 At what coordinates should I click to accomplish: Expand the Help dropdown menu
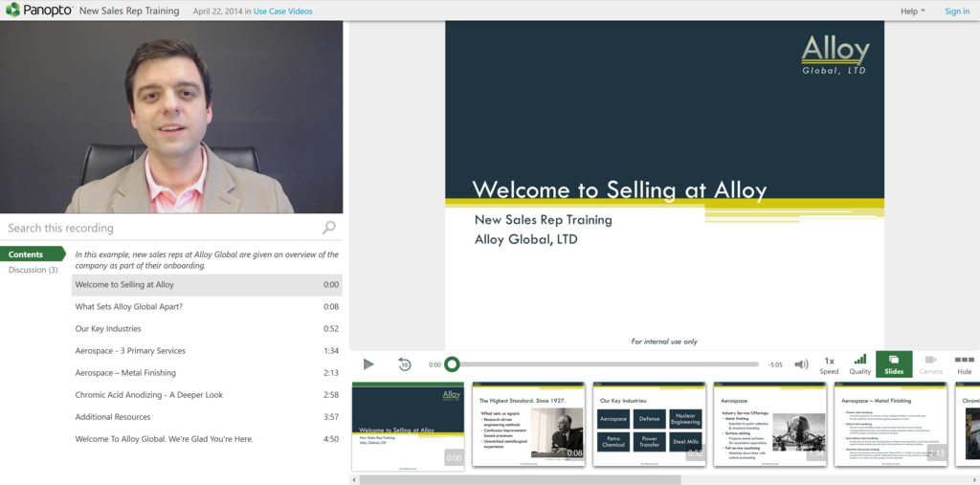912,11
